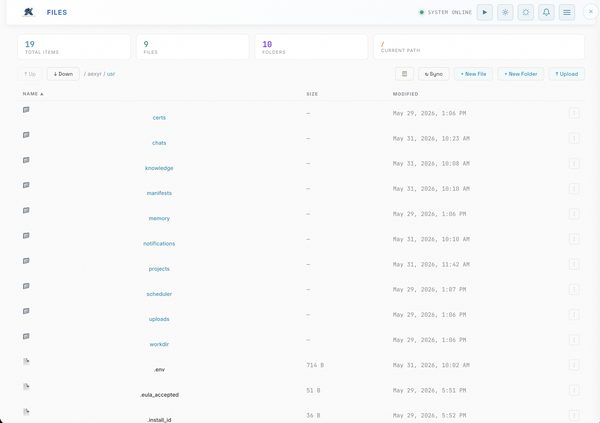
Task: Click the play icon in the header
Action: coord(484,12)
